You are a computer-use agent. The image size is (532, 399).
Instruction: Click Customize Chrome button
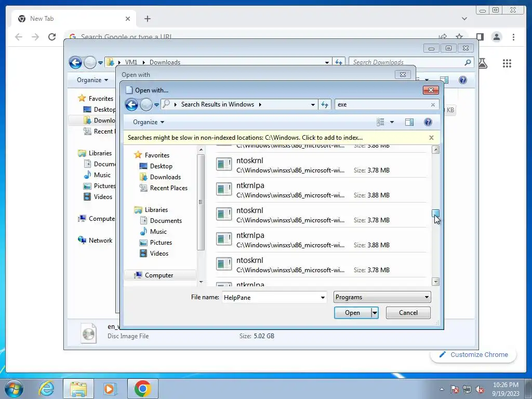[x=473, y=354]
